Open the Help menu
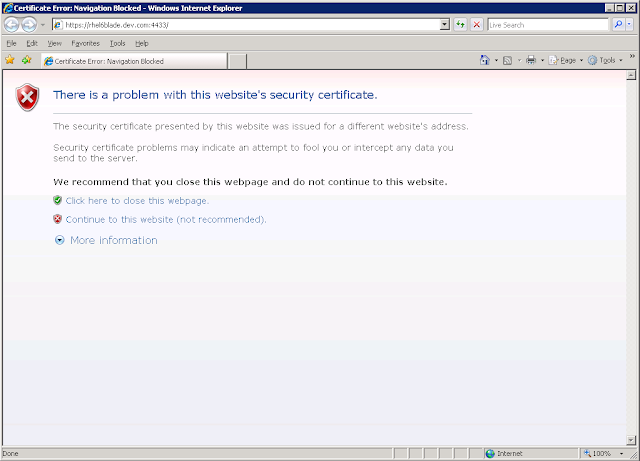The height and width of the screenshot is (461, 640). coord(142,43)
